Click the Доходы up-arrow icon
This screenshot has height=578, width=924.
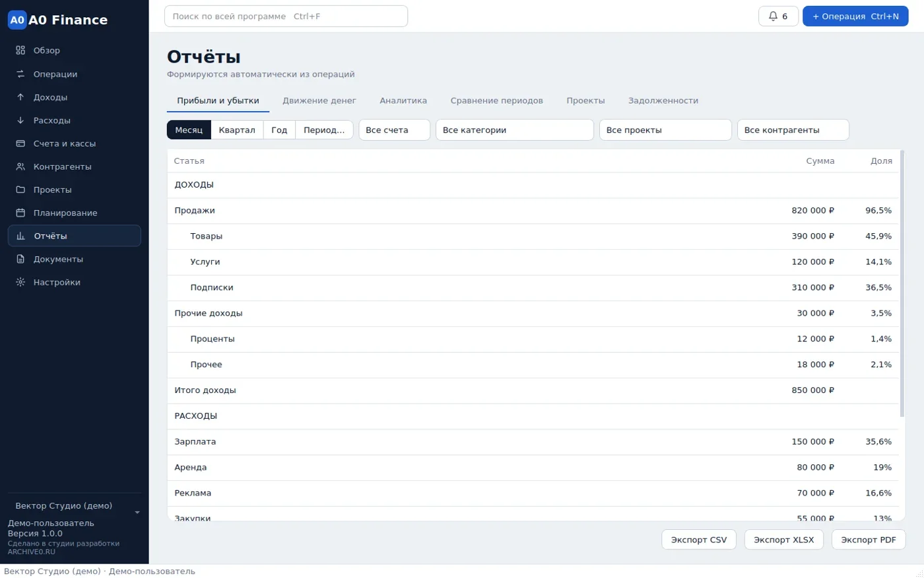20,97
